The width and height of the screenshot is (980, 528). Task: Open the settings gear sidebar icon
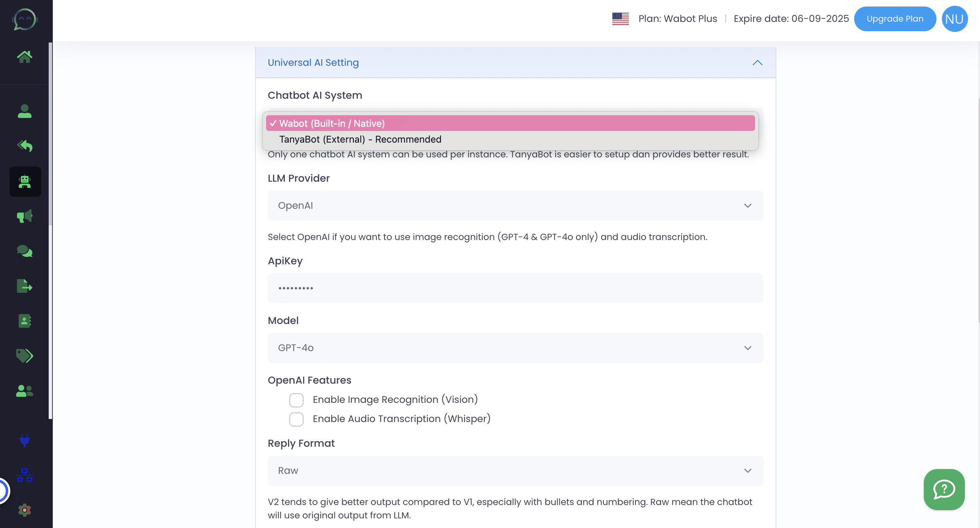(x=25, y=510)
